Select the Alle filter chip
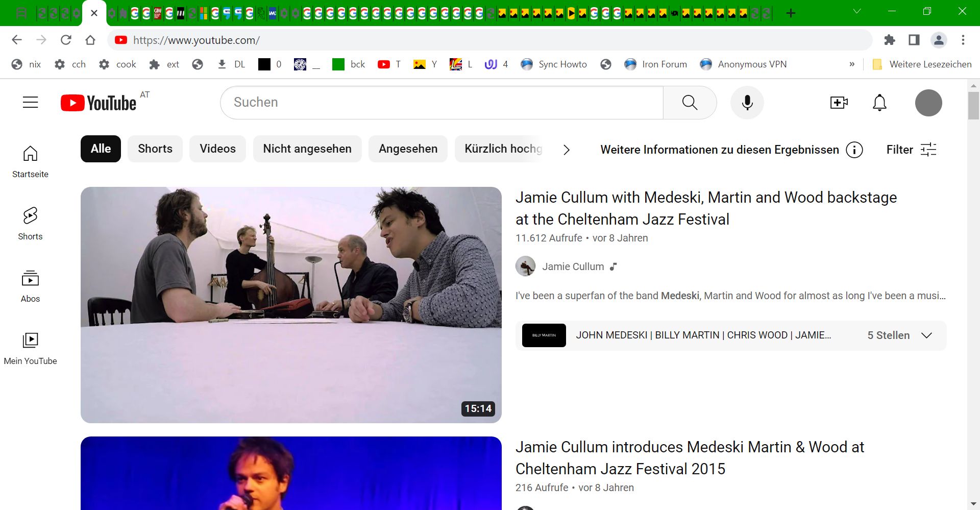The image size is (980, 510). pyautogui.click(x=101, y=149)
